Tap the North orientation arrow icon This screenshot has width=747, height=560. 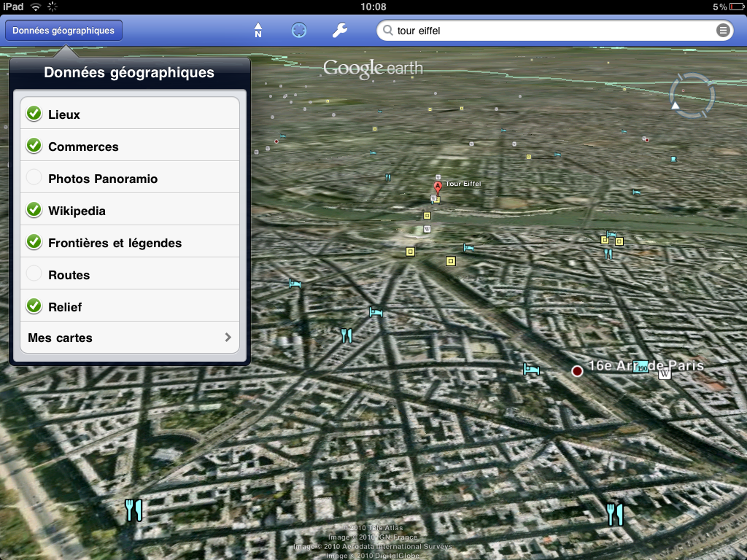[x=258, y=31]
